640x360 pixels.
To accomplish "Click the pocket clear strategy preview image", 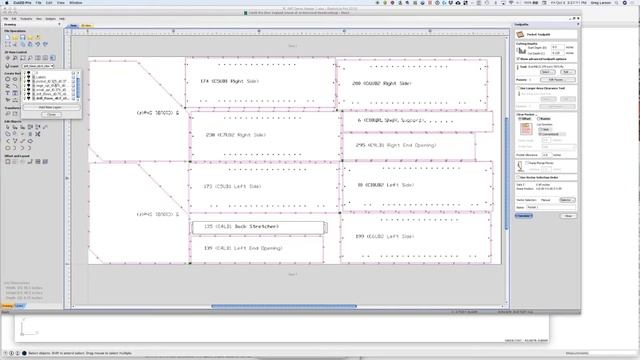I will click(526, 129).
